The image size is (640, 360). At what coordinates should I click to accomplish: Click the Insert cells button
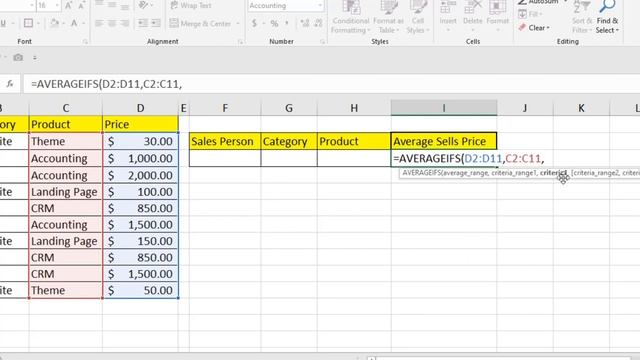coord(448,16)
